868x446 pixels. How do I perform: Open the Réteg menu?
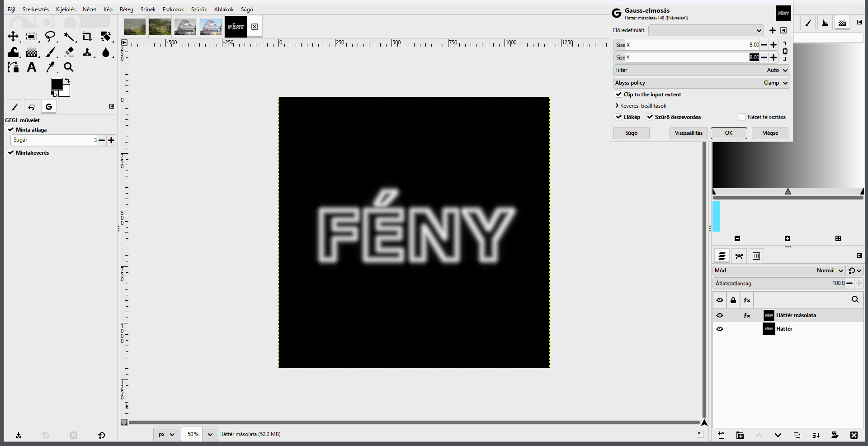(x=127, y=9)
